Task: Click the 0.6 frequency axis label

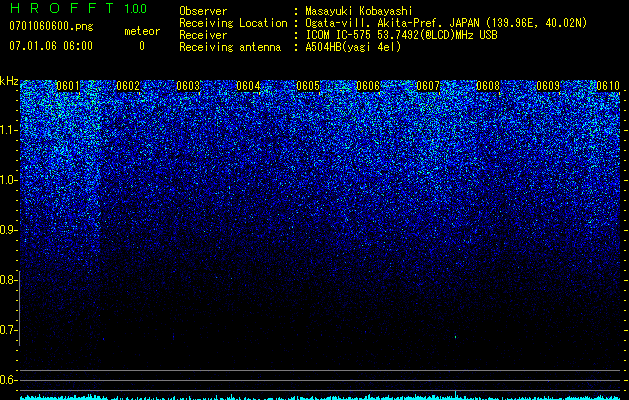Action: [7, 380]
